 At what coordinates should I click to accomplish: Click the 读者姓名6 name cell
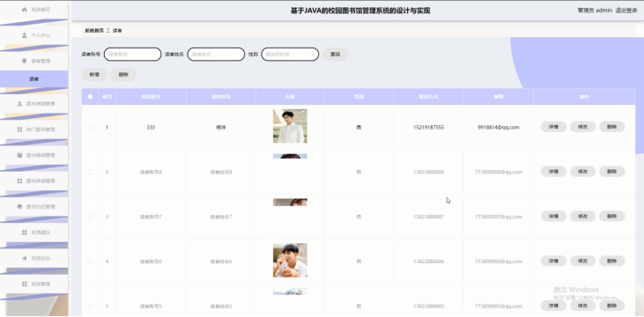(x=221, y=262)
